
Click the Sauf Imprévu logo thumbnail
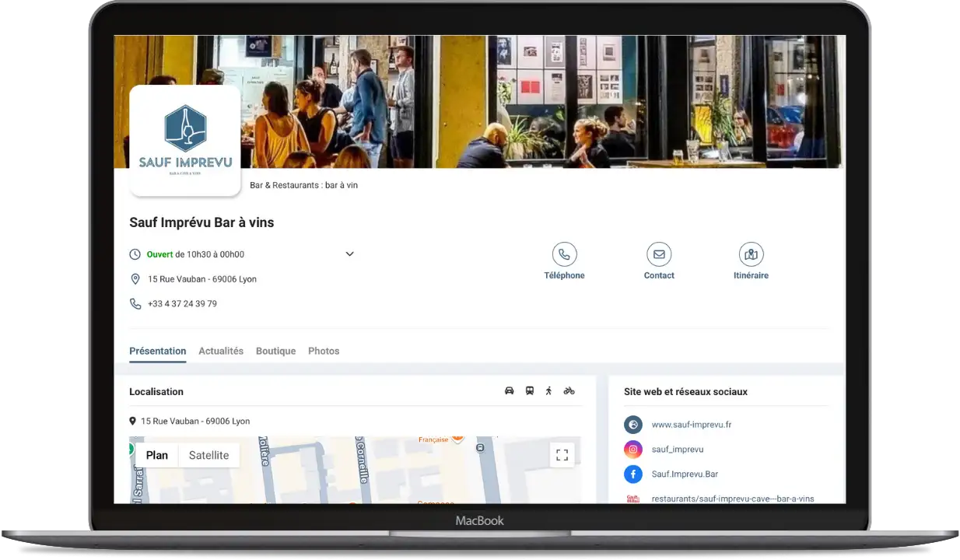pos(185,140)
